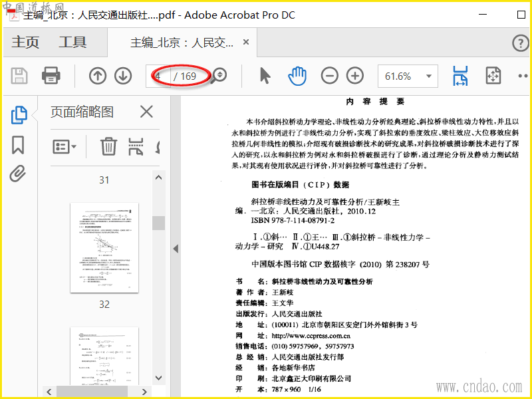Open thumbnails panel options dropdown
The width and height of the screenshot is (532, 399).
click(65, 147)
